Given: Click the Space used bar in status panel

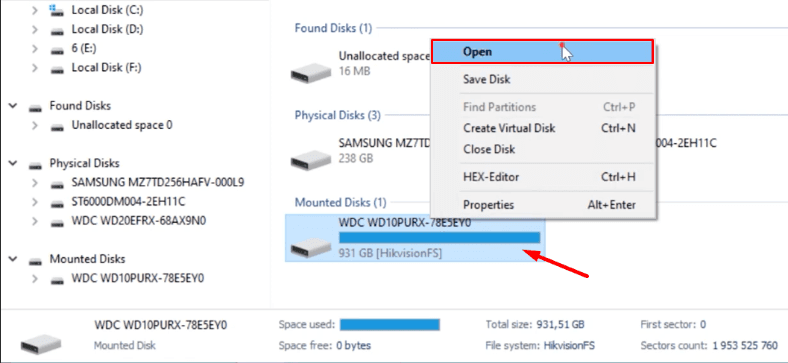Looking at the screenshot, I should pyautogui.click(x=389, y=325).
